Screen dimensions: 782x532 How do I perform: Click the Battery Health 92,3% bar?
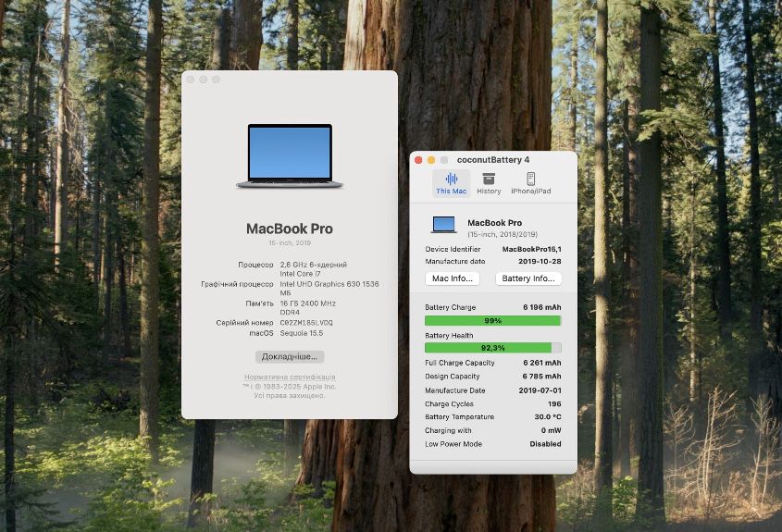click(492, 348)
